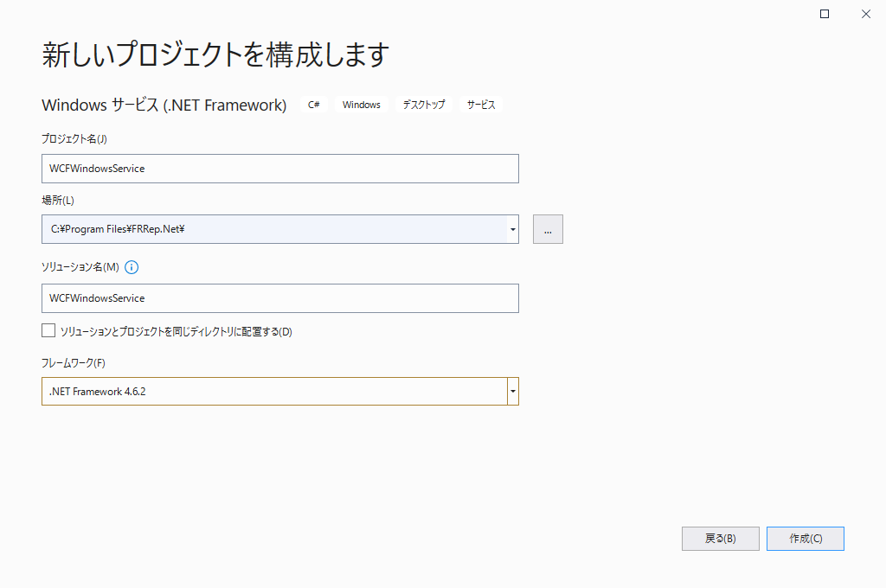Maximize the project configuration window
This screenshot has height=588, width=886.
point(825,14)
